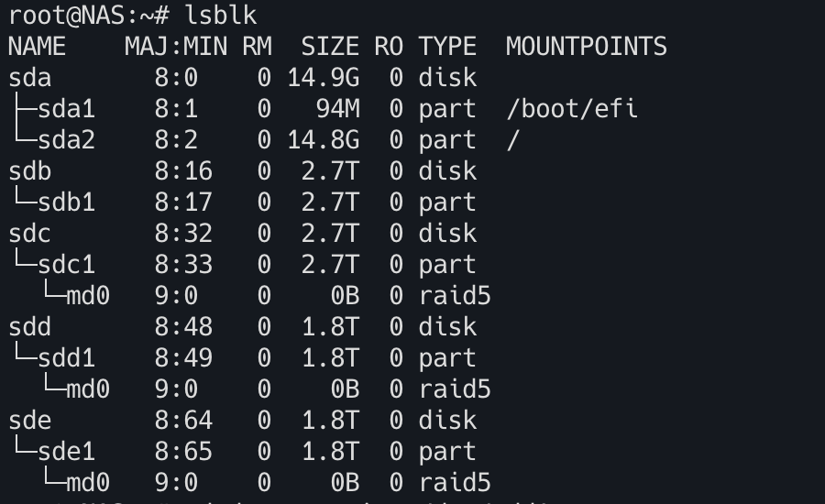Click the 8:64 device number
825x504 pixels.
click(x=183, y=421)
